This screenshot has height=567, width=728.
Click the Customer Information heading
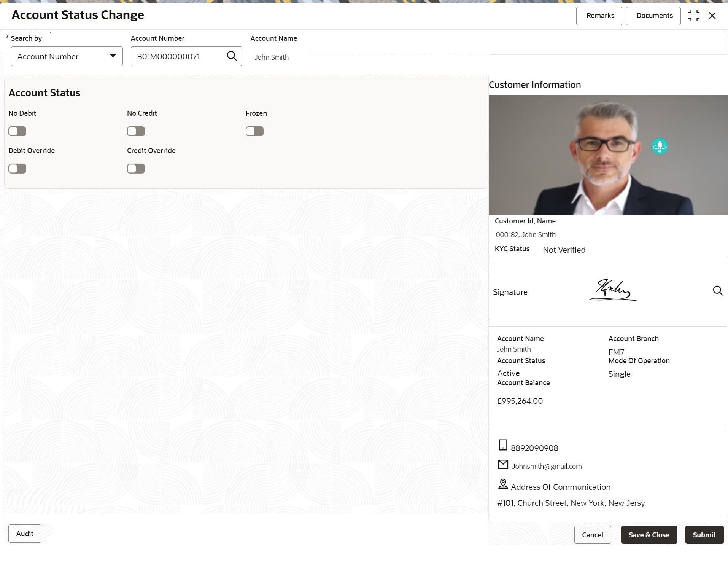535,84
